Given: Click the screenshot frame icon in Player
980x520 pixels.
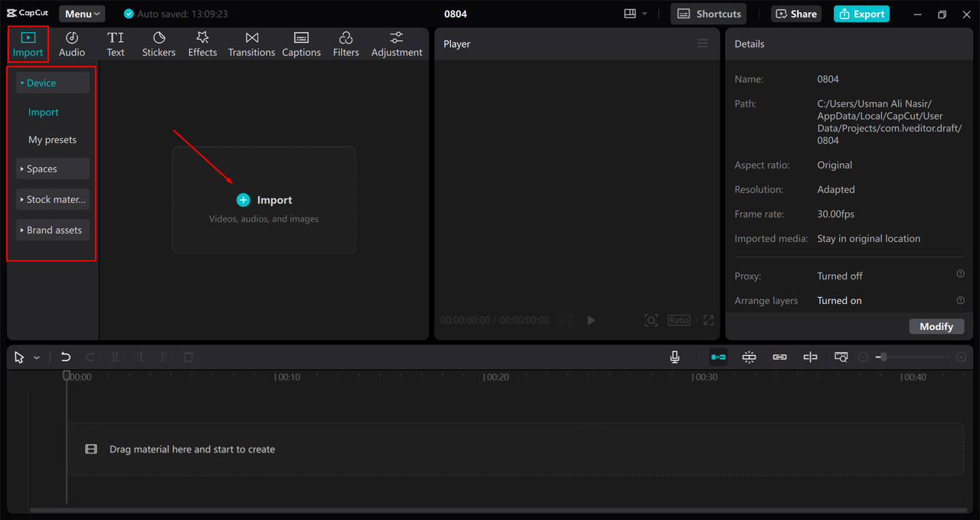Looking at the screenshot, I should (x=651, y=320).
